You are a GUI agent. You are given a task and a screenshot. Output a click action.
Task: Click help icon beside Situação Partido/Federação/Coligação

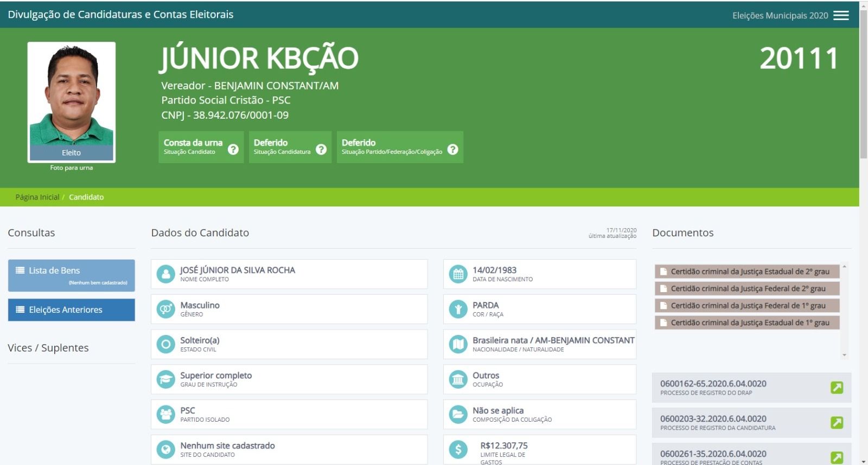click(453, 149)
